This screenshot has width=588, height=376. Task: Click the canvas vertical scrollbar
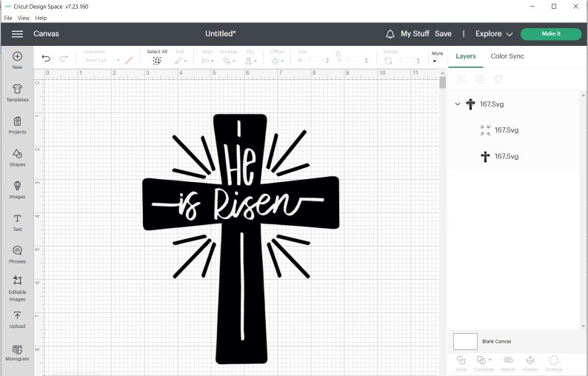click(x=443, y=82)
